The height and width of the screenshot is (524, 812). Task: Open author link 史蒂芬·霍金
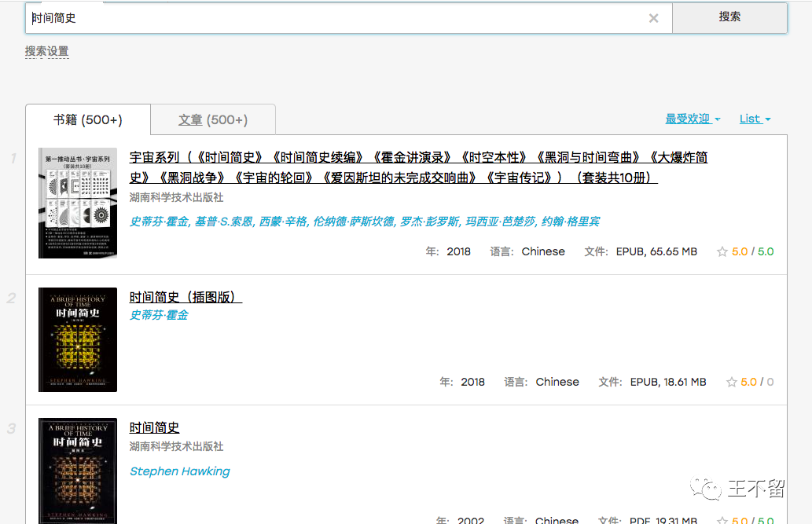[158, 315]
